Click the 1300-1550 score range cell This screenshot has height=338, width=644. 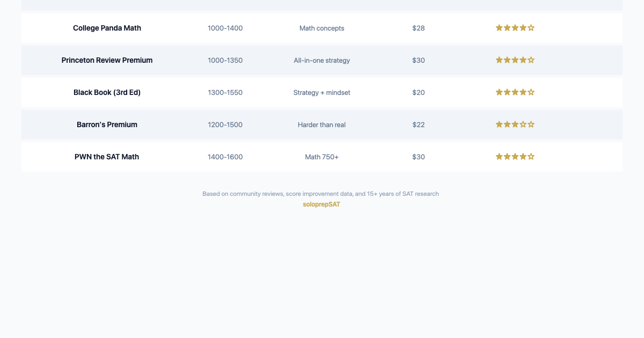tap(225, 92)
